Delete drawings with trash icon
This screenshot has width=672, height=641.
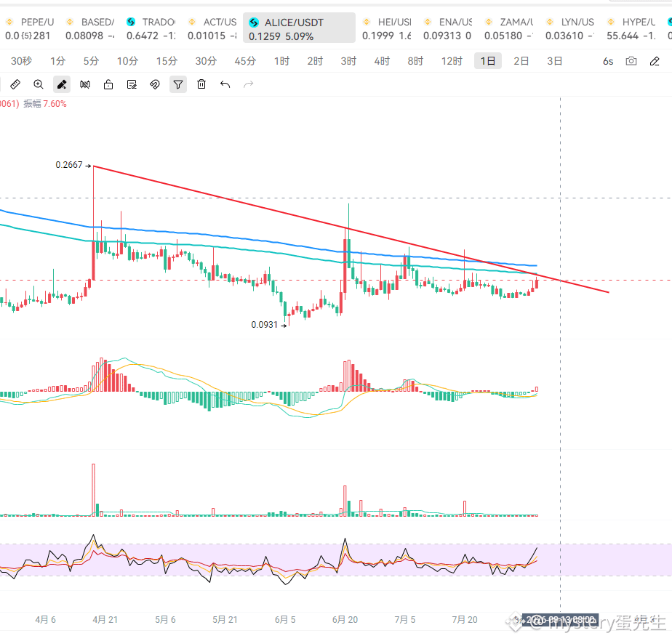click(x=201, y=84)
